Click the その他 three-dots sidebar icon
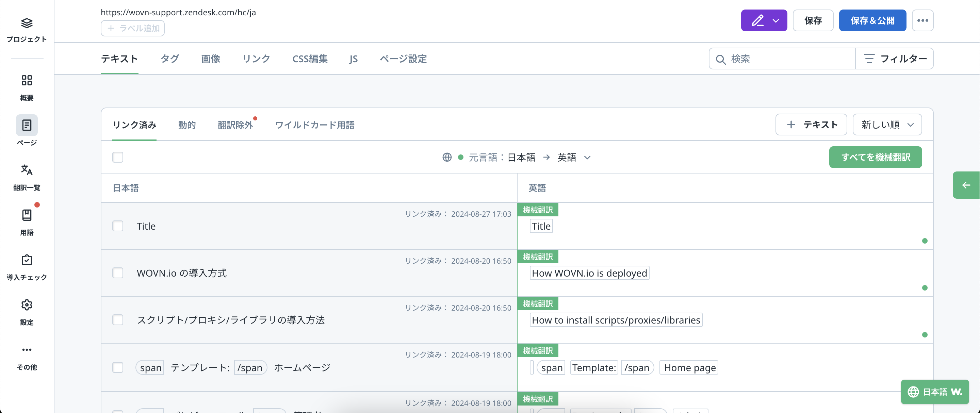Screen dimensions: 980x413 27,350
